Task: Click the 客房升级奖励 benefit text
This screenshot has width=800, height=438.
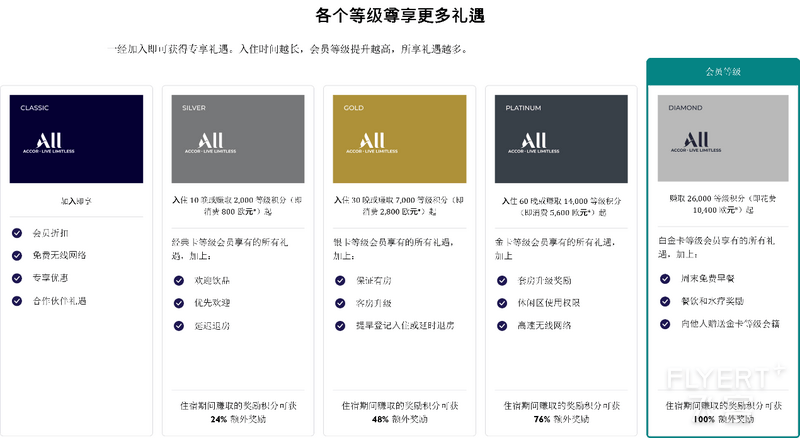Action: (x=544, y=280)
